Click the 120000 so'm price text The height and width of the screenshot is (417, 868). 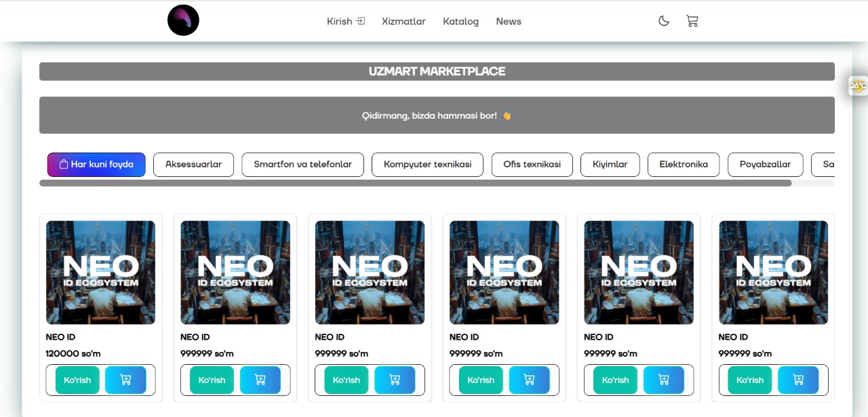pos(73,354)
